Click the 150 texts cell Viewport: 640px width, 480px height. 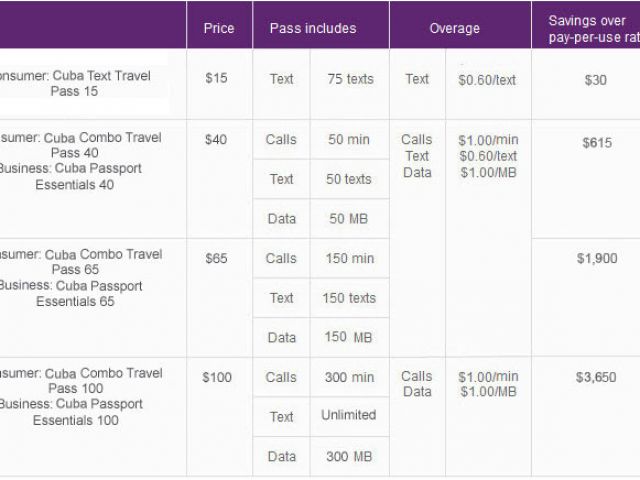[x=349, y=298]
